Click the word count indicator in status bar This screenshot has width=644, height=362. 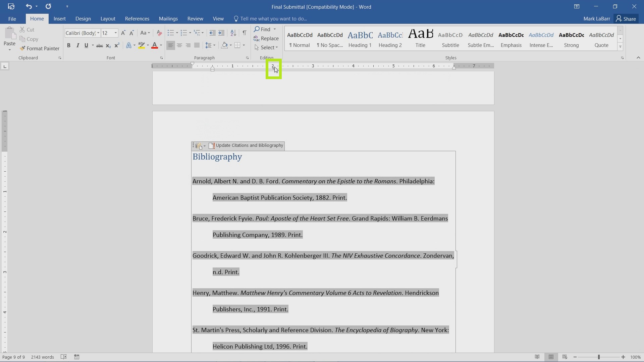click(x=43, y=357)
